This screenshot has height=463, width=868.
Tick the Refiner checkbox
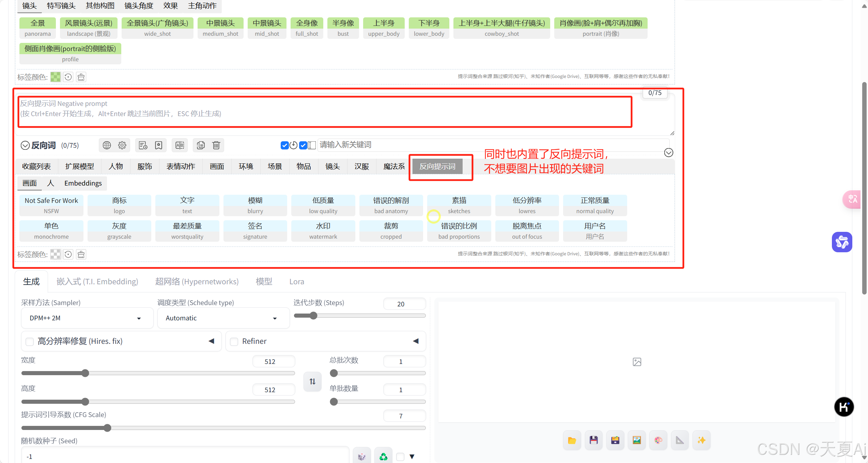(x=234, y=341)
